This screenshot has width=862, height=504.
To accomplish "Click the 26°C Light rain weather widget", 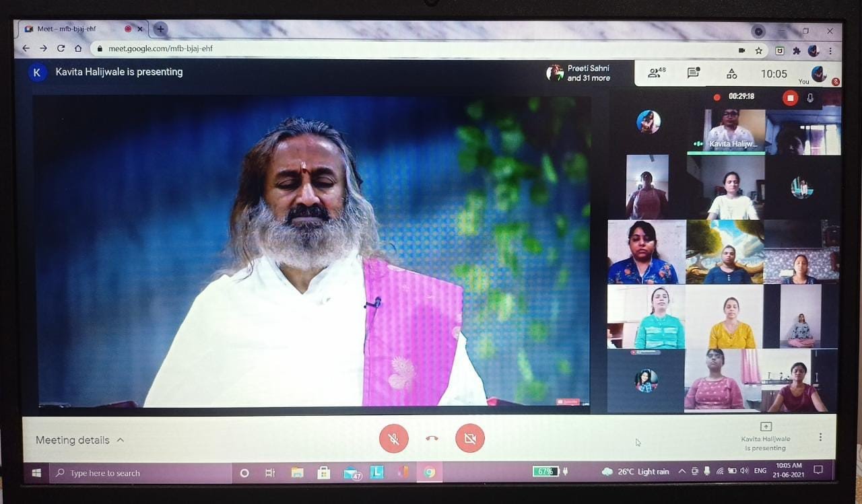I will tap(636, 472).
